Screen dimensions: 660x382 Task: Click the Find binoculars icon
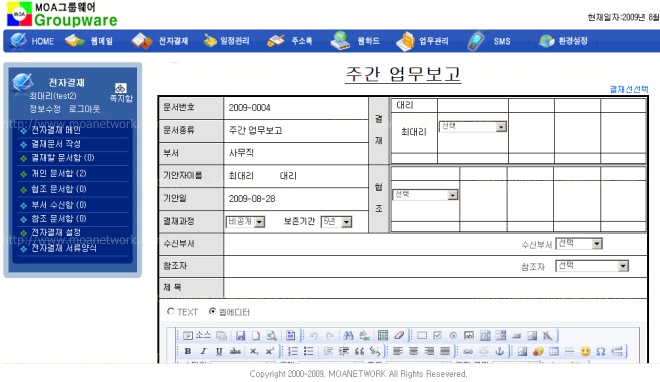tap(348, 335)
